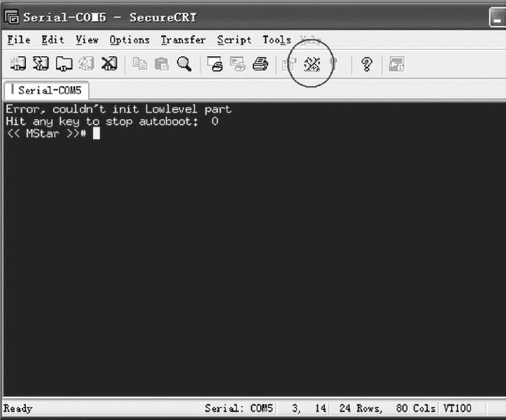The width and height of the screenshot is (506, 420).
Task: Click the crossed-tools options toolbar icon
Action: pos(312,64)
